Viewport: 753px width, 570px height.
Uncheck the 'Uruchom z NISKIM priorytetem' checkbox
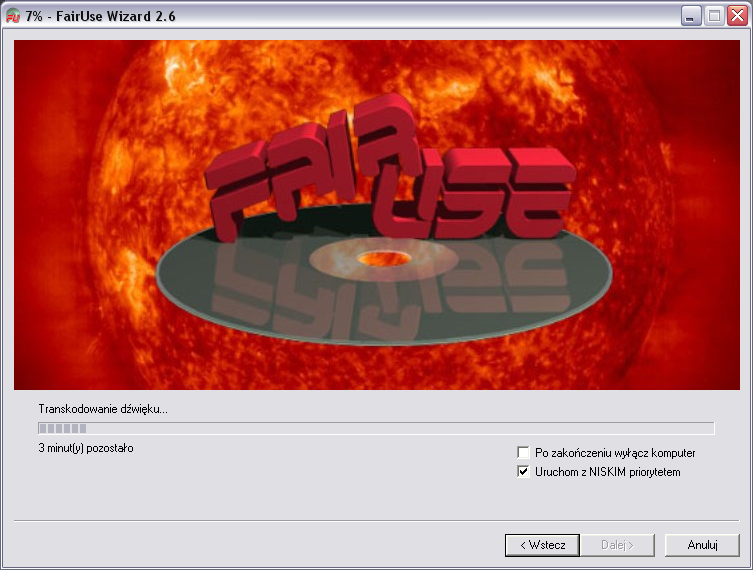[x=523, y=472]
